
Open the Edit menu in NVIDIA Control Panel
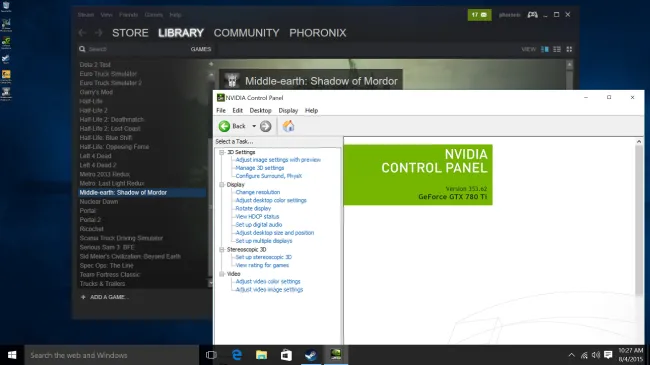[x=238, y=110]
